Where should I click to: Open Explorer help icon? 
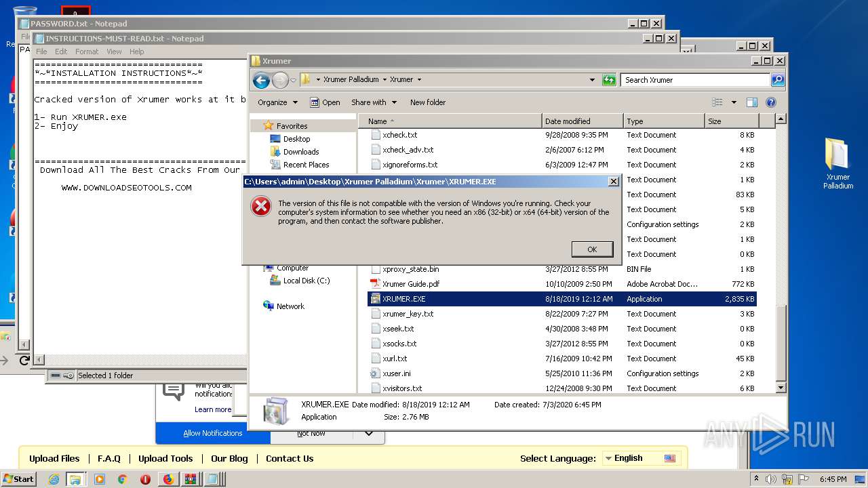point(770,102)
